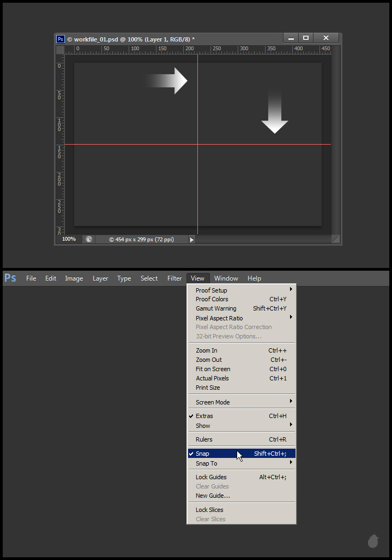Click the Ps document icon in title bar
Screen dimensions: 392x560
tap(61, 39)
